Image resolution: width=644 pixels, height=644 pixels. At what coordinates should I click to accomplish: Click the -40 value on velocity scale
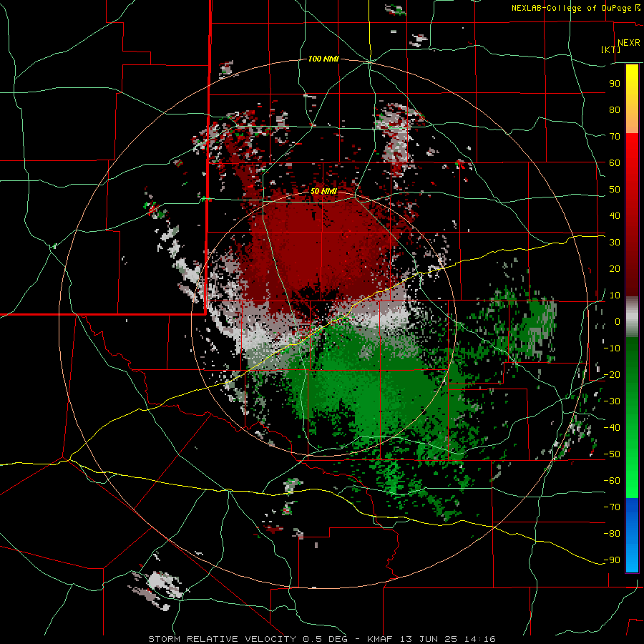612,428
